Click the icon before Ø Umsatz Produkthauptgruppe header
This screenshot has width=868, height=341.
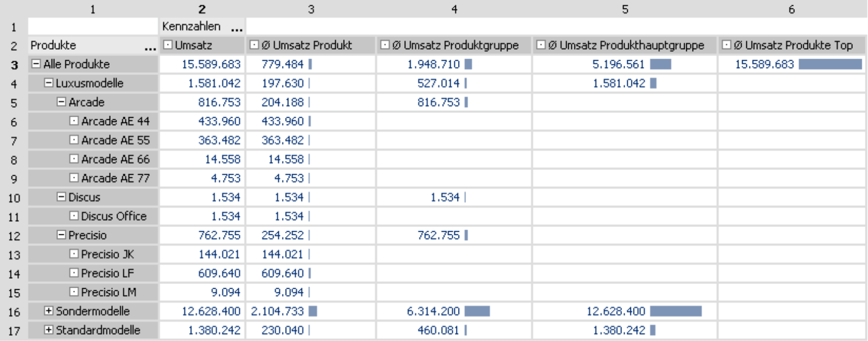click(541, 45)
